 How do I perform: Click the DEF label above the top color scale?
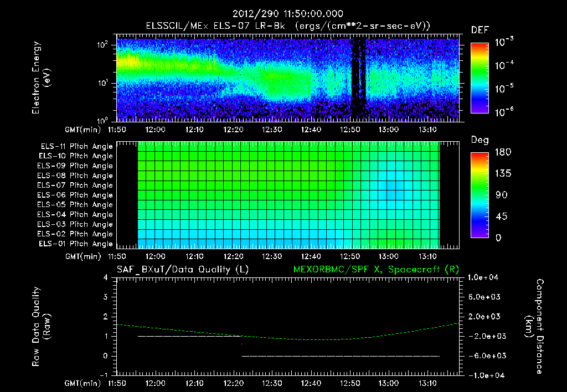tap(480, 30)
